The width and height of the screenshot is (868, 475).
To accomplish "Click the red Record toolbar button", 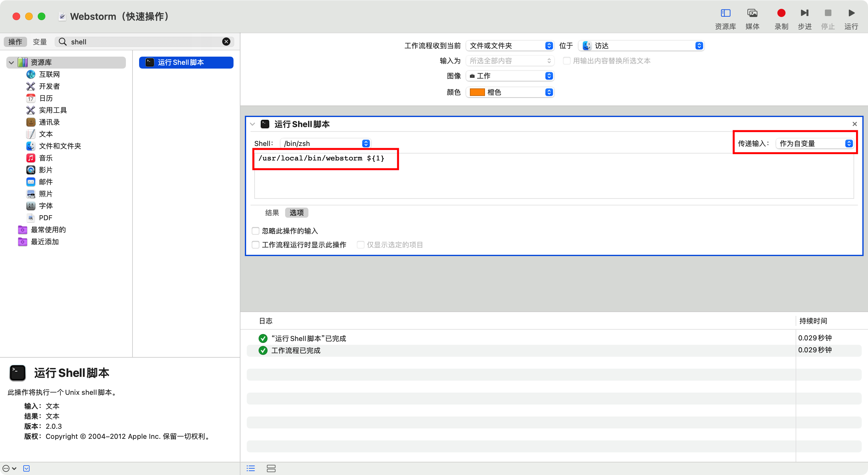I will click(781, 13).
